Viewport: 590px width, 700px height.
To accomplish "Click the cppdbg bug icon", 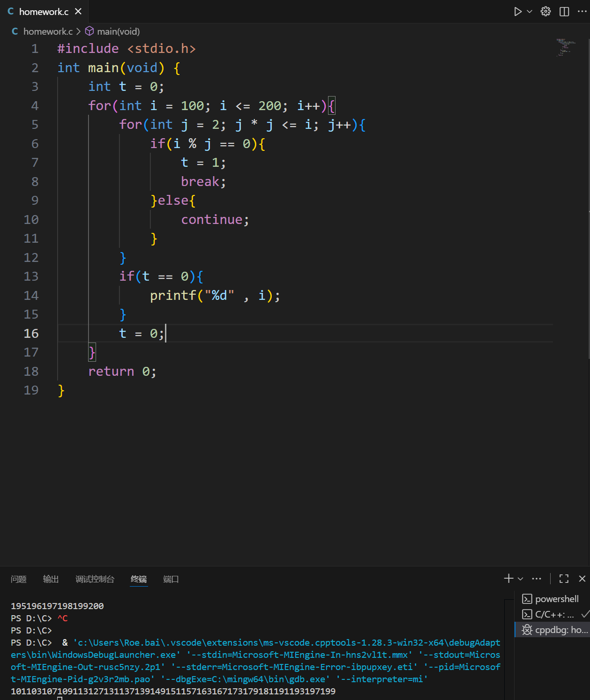I will click(527, 630).
